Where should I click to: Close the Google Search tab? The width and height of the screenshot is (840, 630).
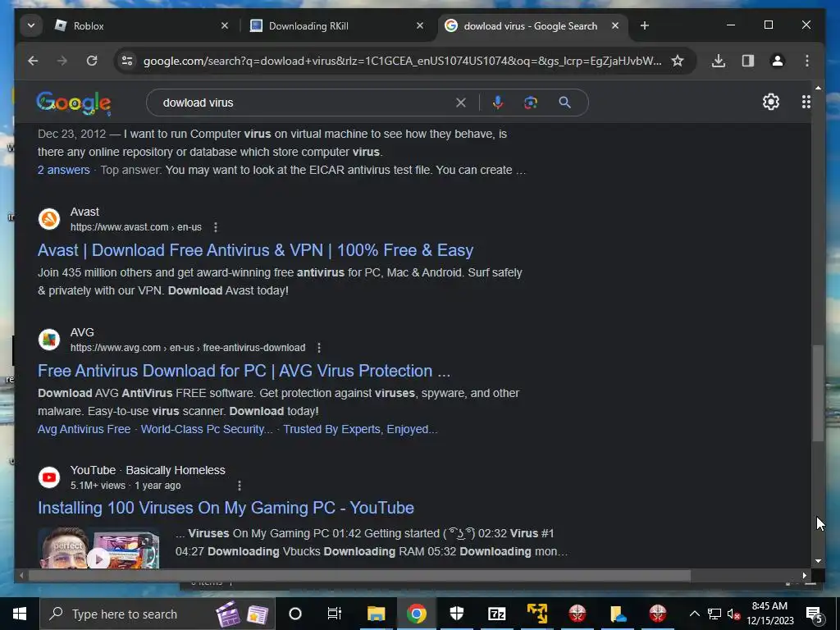click(x=615, y=25)
